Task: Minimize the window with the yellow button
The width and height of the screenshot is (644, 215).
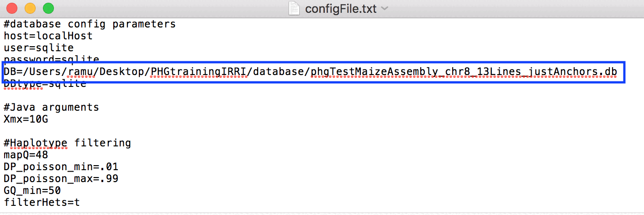Action: click(x=30, y=8)
